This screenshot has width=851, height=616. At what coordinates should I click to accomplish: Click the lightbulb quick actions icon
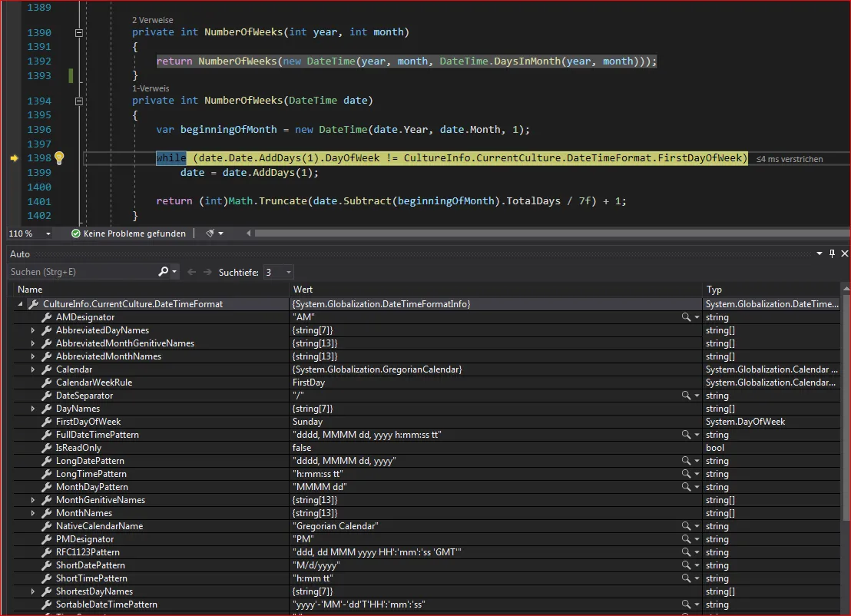click(58, 158)
